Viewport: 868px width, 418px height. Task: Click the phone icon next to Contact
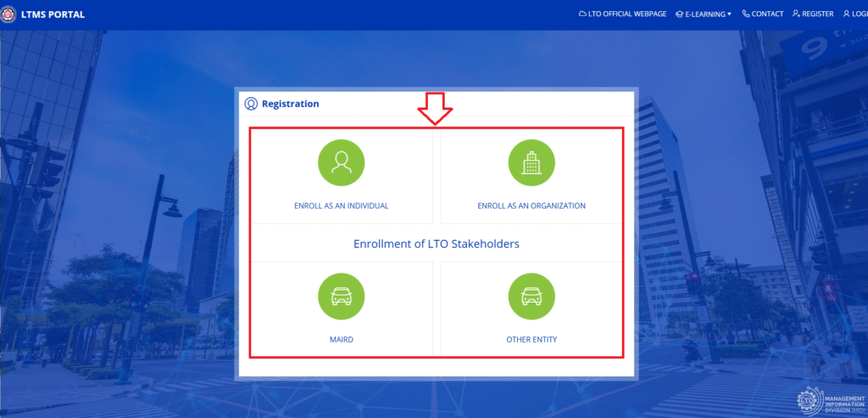[x=746, y=14]
